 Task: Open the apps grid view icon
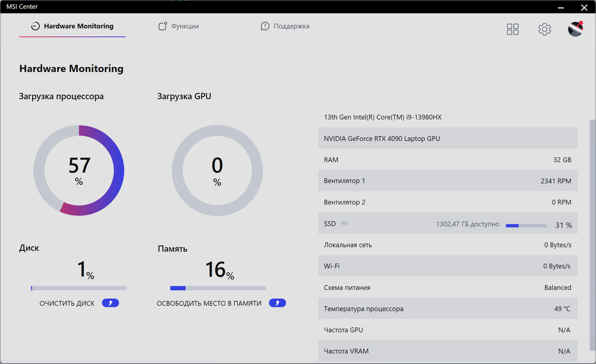pyautogui.click(x=513, y=29)
